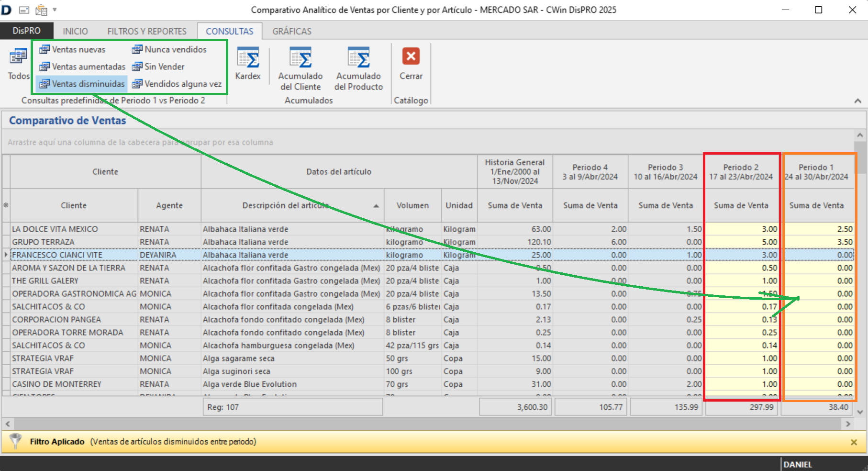The image size is (868, 471).
Task: Click the Volumen column header
Action: click(412, 205)
